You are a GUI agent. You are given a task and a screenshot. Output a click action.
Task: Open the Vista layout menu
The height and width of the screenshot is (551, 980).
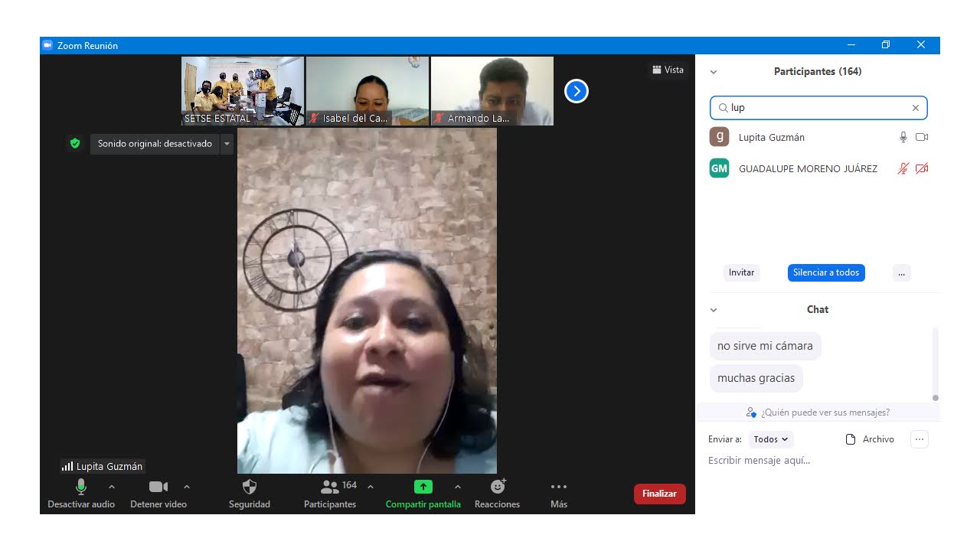pos(668,70)
